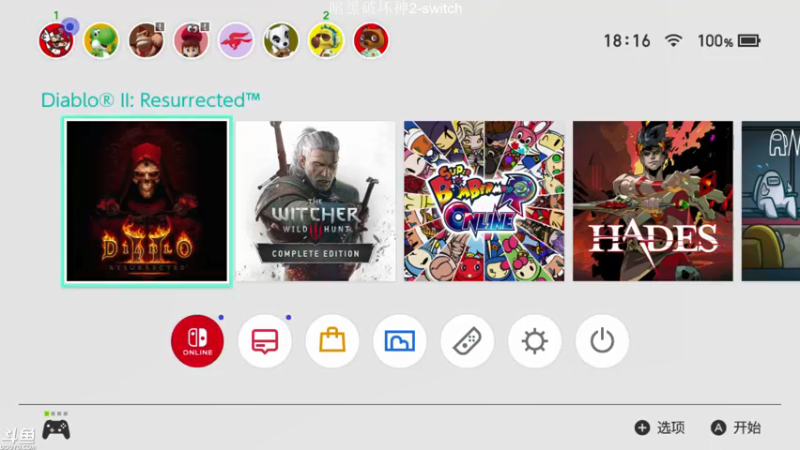Select the Tom Nook user avatar

coord(371,40)
